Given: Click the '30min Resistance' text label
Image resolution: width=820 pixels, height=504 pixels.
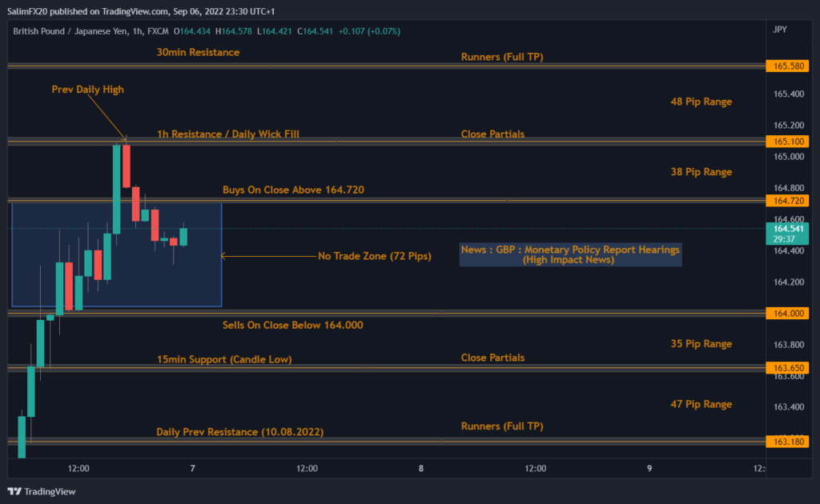Looking at the screenshot, I should [198, 53].
